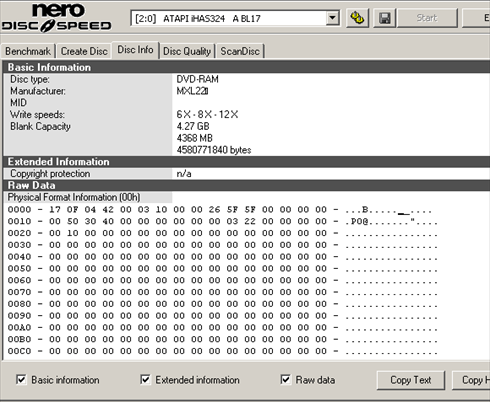490x402 pixels.
Task: Click the Disc type label
Action: click(x=30, y=79)
